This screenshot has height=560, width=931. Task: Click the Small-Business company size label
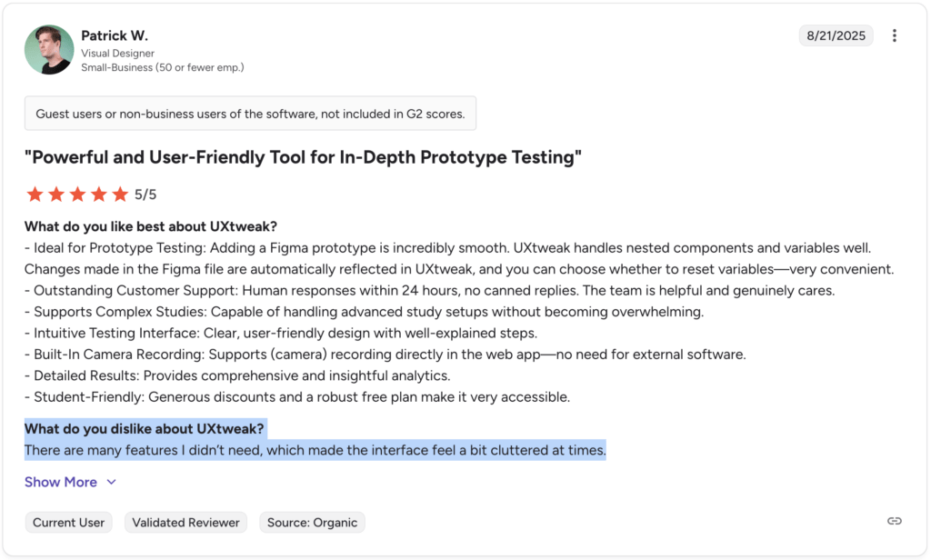click(x=162, y=67)
